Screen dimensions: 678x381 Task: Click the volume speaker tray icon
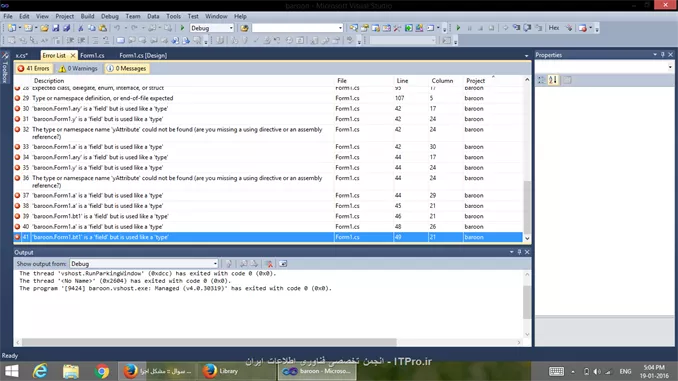point(597,371)
